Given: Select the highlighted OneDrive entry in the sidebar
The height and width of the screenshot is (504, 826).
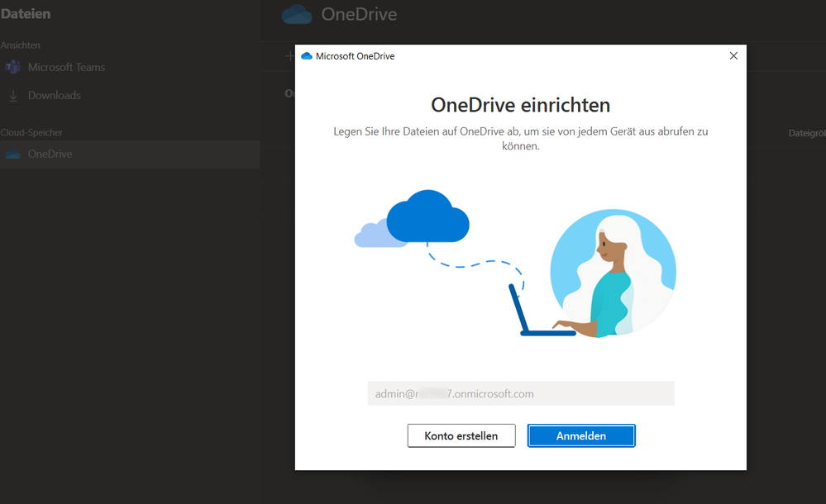Looking at the screenshot, I should (x=50, y=154).
